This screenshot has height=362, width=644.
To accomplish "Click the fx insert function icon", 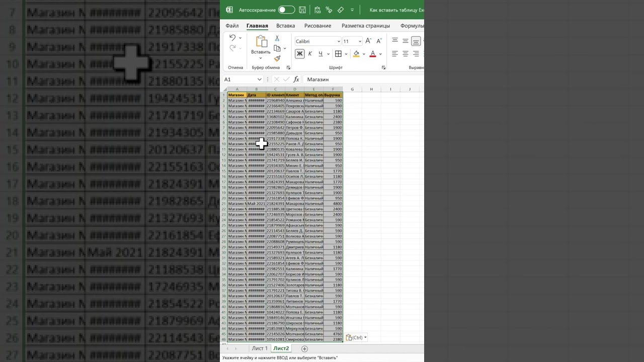I will point(296,79).
